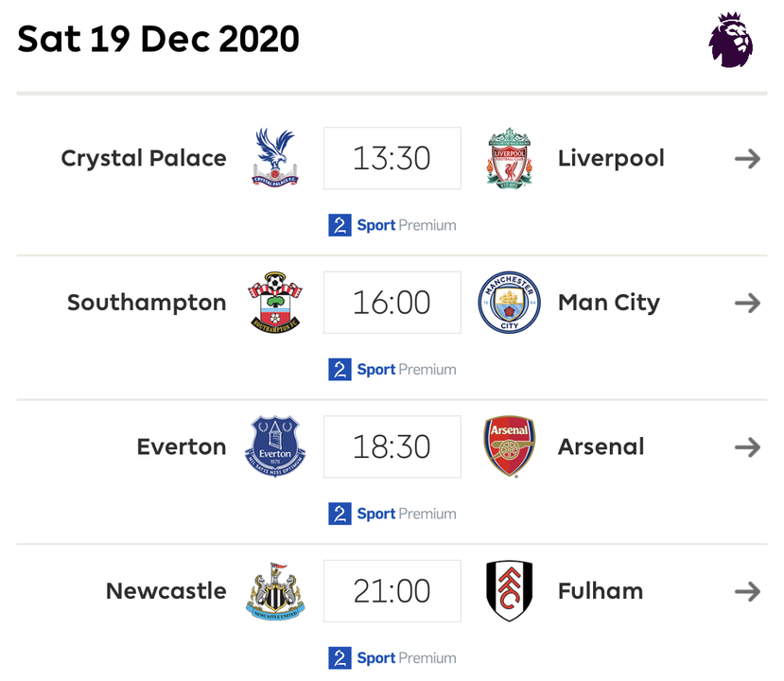
Task: Select the Newcastle United club crest
Action: [x=275, y=591]
